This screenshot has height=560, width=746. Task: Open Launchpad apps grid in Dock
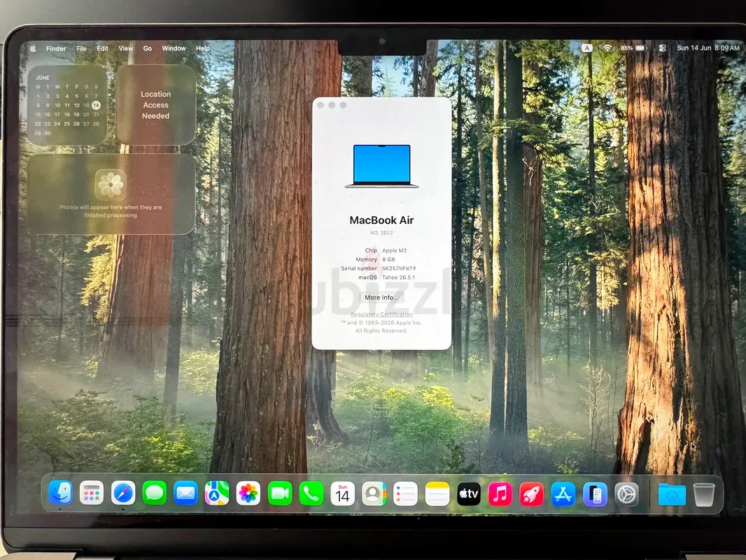point(92,493)
